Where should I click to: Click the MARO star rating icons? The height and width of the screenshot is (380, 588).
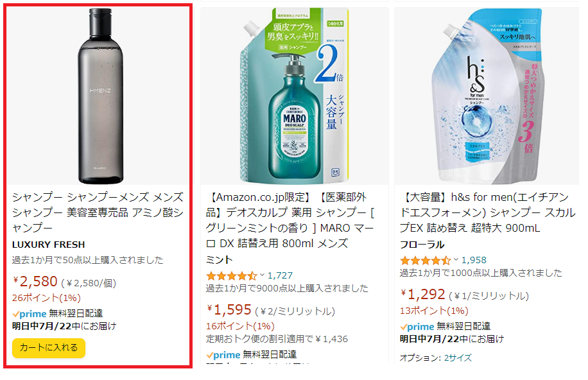(231, 276)
